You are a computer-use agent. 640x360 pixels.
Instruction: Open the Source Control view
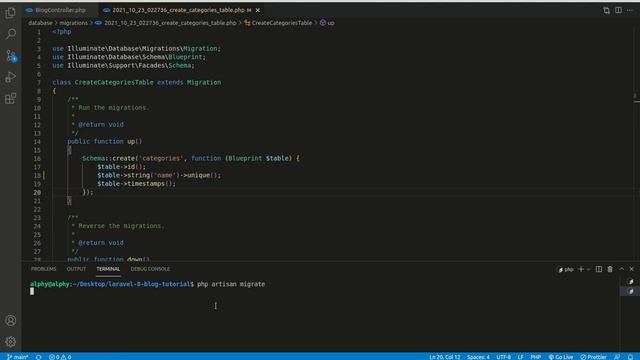(x=11, y=56)
